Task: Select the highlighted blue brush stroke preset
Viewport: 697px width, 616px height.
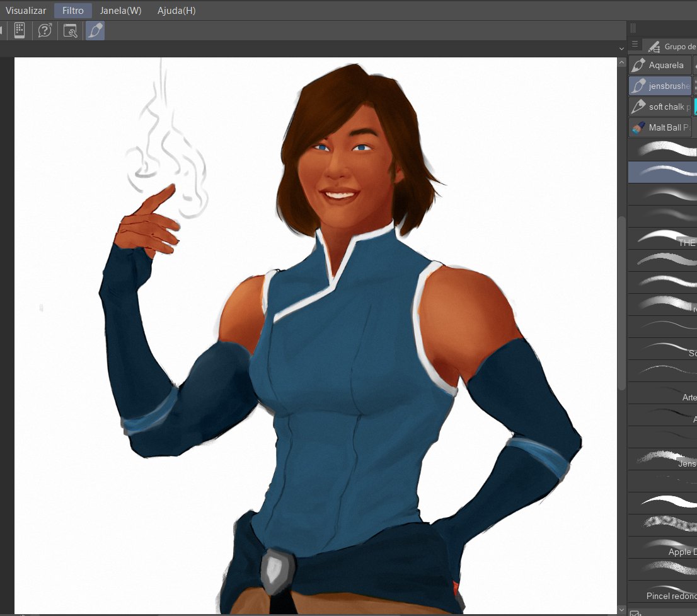Action: (662, 171)
